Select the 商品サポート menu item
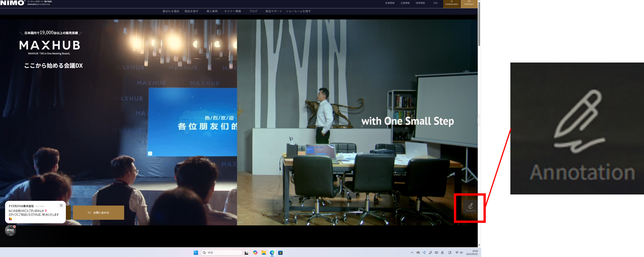Screen dimensions: 644x257 pyautogui.click(x=273, y=11)
